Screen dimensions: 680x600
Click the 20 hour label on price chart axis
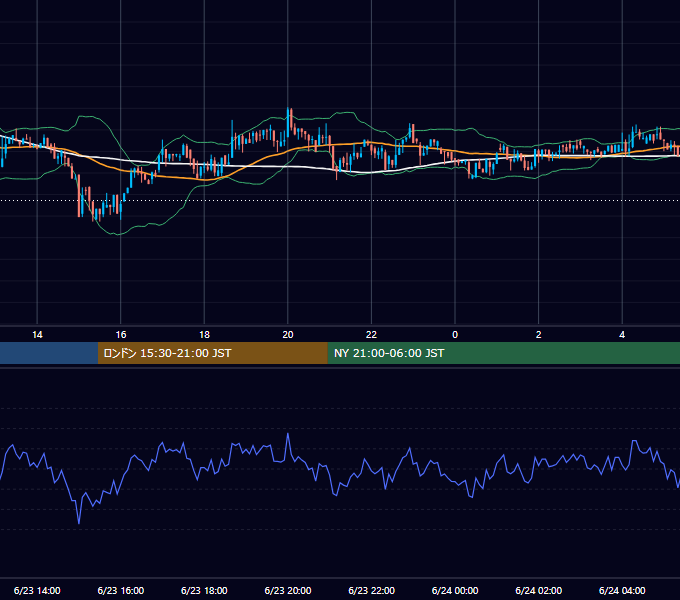[288, 335]
